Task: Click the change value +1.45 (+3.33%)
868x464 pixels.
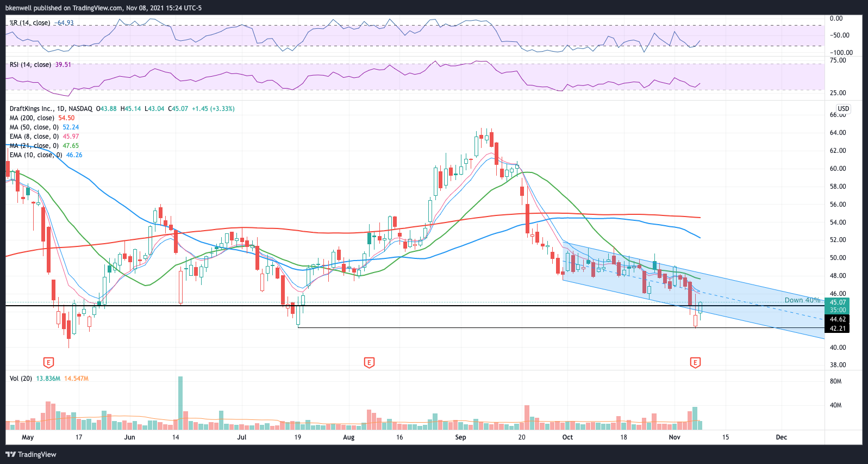Action: point(213,109)
